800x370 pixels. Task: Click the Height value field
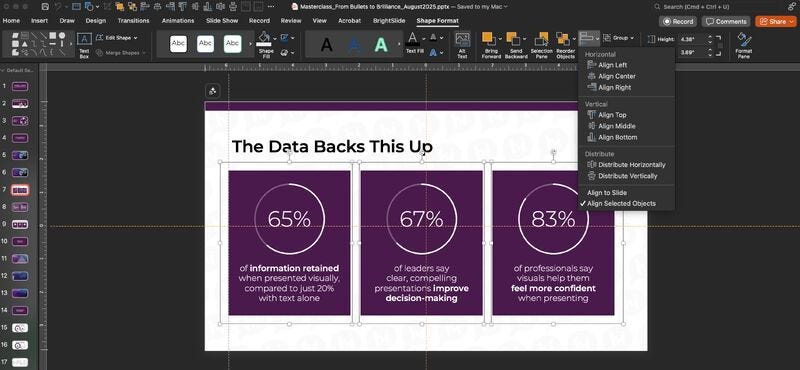[x=692, y=39]
